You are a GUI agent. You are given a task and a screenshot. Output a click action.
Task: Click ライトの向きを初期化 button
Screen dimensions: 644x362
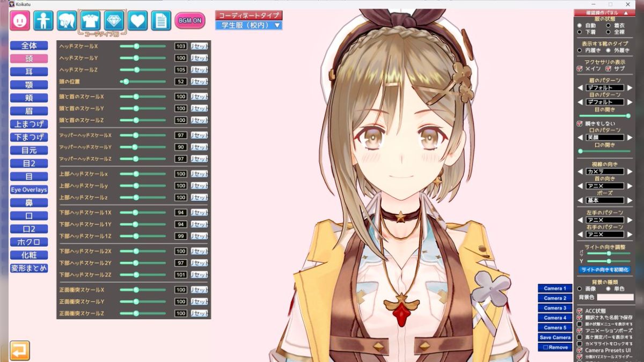pyautogui.click(x=604, y=269)
